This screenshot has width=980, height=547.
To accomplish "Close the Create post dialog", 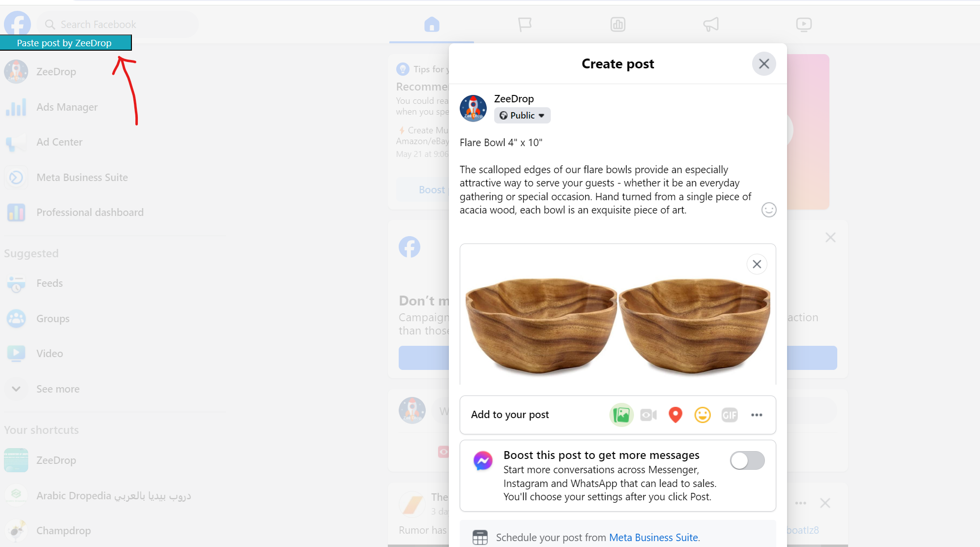I will [764, 64].
